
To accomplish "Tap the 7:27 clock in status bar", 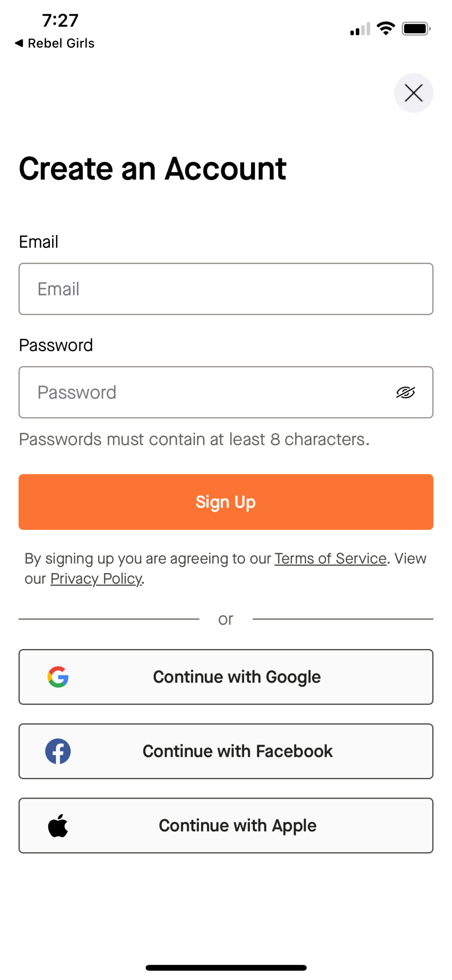I will tap(60, 20).
